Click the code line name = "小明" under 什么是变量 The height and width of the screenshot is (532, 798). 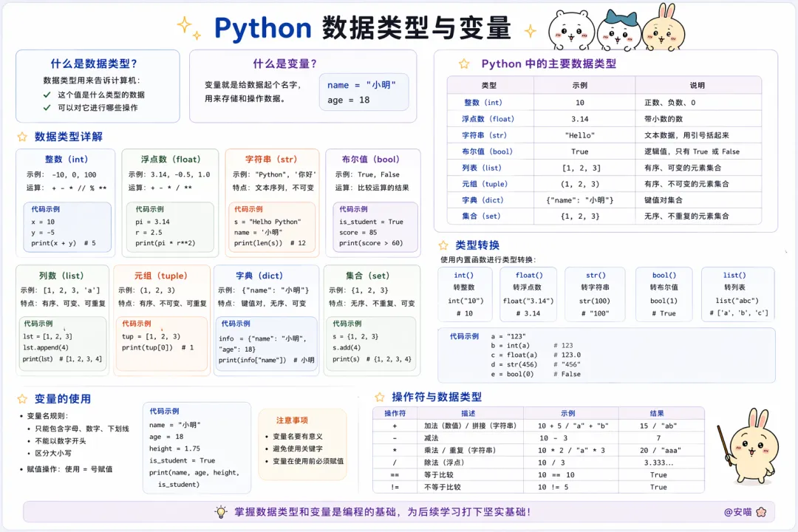point(361,85)
